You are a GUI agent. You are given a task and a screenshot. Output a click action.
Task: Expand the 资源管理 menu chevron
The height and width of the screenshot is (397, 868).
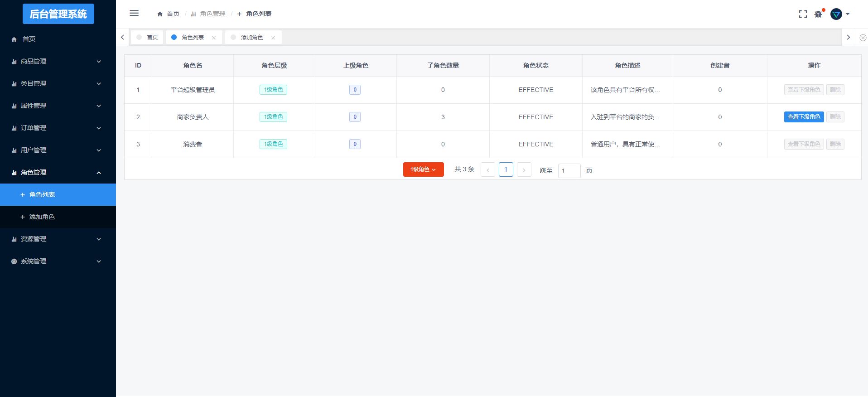(99, 239)
